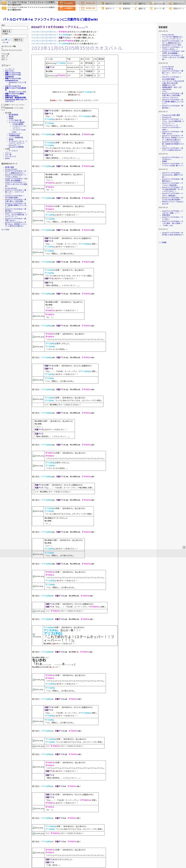Click もっと見る under recently created pages

[5, 229]
